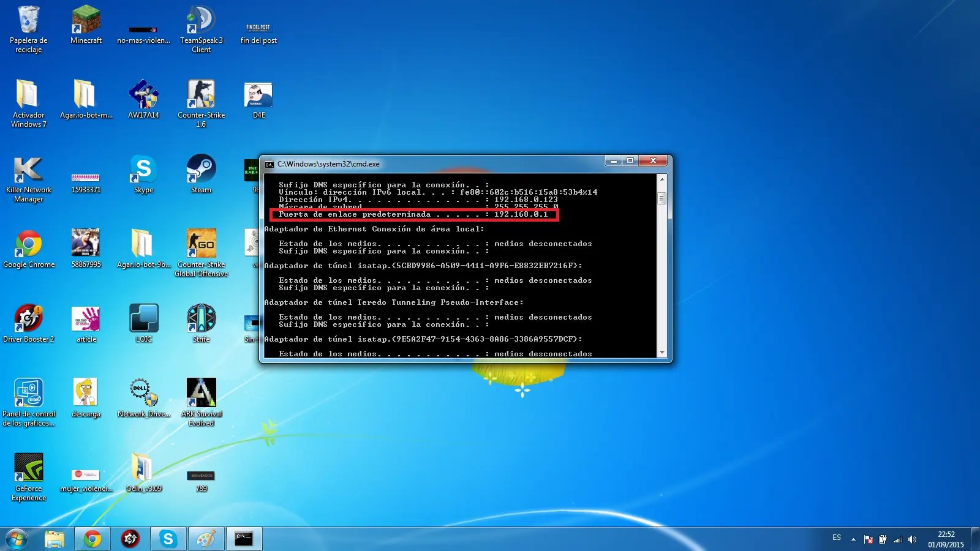The width and height of the screenshot is (980, 551).
Task: Open the Action Center flag icon
Action: [869, 539]
